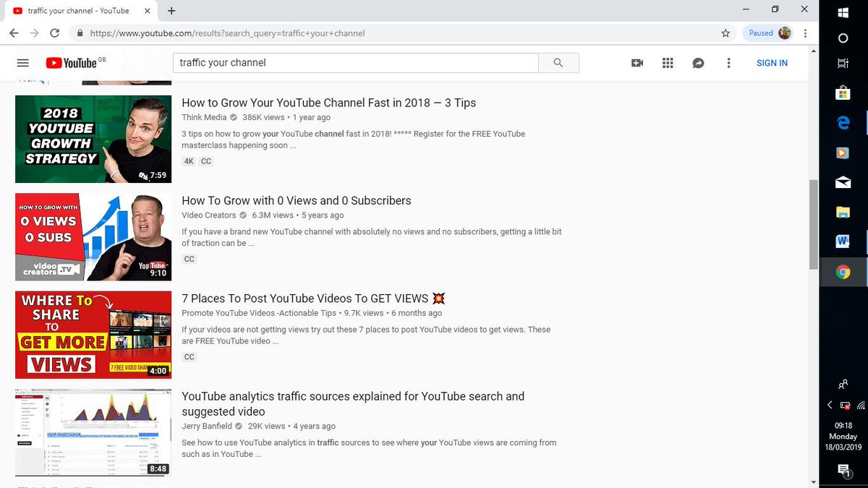
Task: Open Microsoft Store taskbar icon
Action: [x=843, y=93]
